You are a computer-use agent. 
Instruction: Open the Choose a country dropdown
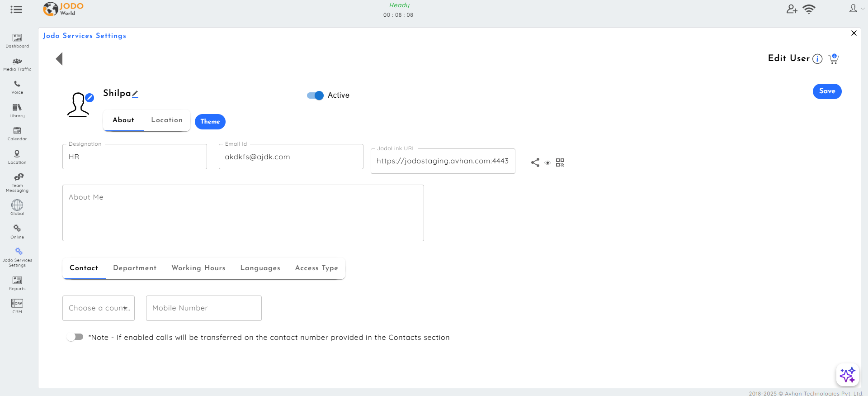pyautogui.click(x=99, y=308)
